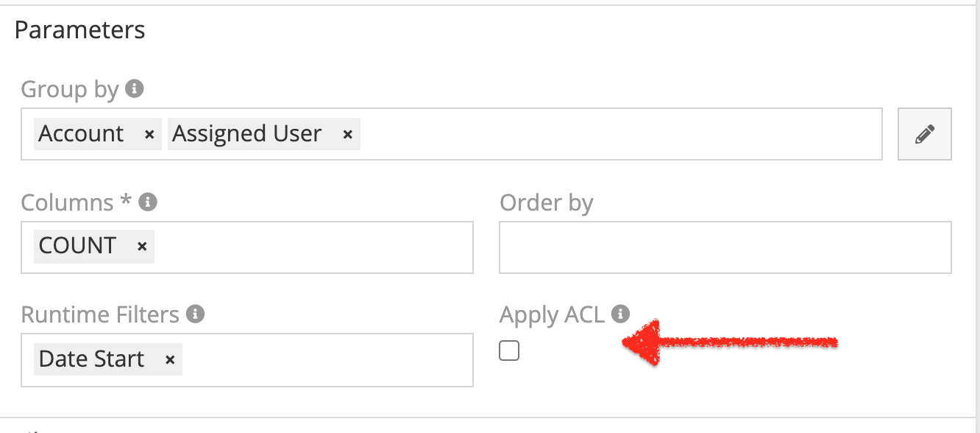Click the Group by info icon
This screenshot has height=433, width=980.
134,89
